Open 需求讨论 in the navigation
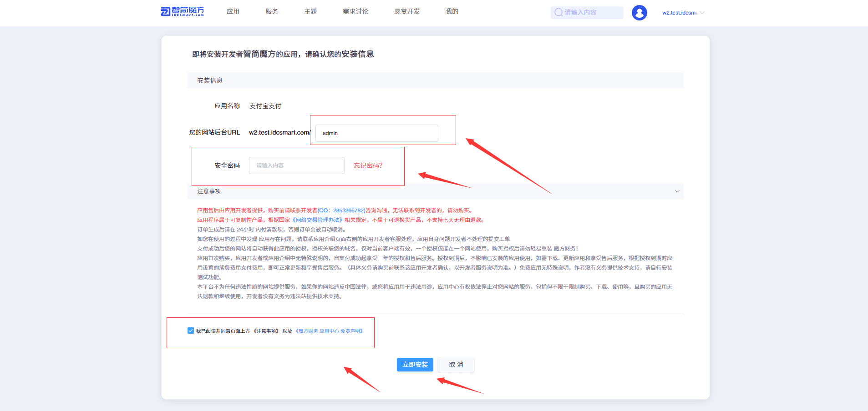Image resolution: width=868 pixels, height=411 pixels. pos(355,11)
